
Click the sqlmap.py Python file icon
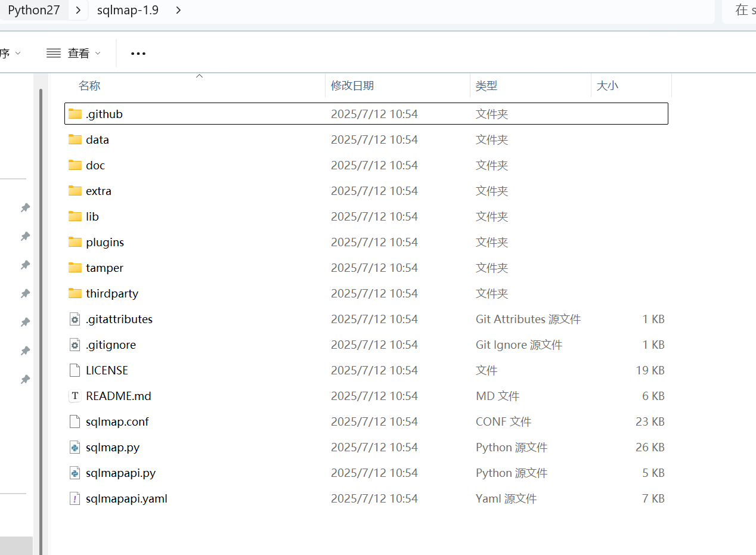[75, 447]
